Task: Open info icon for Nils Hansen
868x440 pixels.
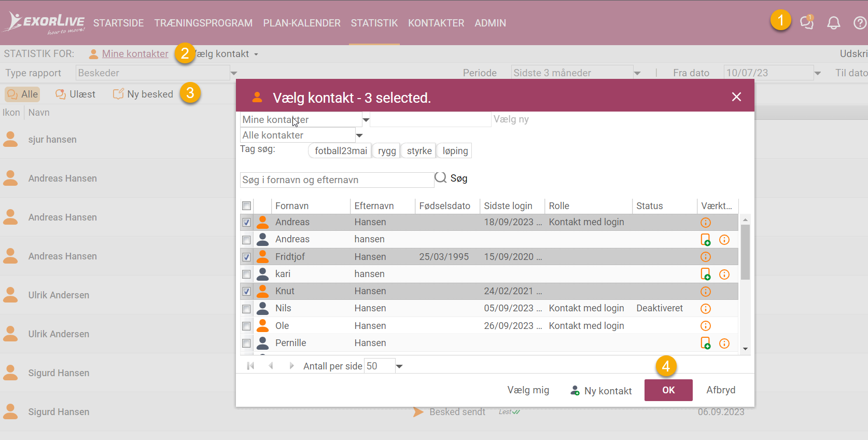Action: click(706, 309)
